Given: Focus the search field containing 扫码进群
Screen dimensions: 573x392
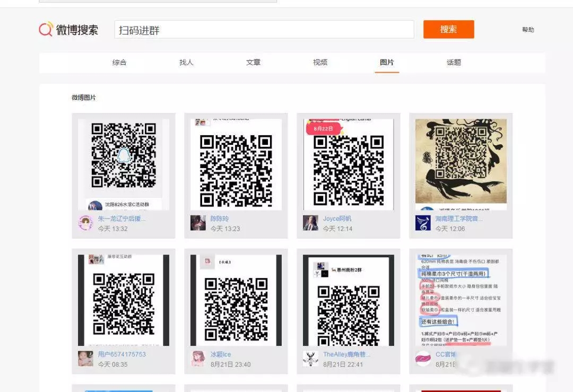Looking at the screenshot, I should [264, 30].
